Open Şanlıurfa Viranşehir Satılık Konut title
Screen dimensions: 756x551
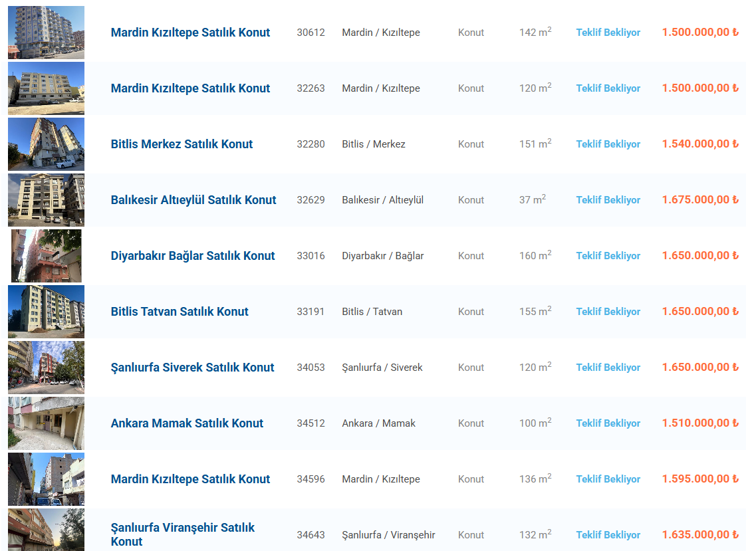[183, 534]
